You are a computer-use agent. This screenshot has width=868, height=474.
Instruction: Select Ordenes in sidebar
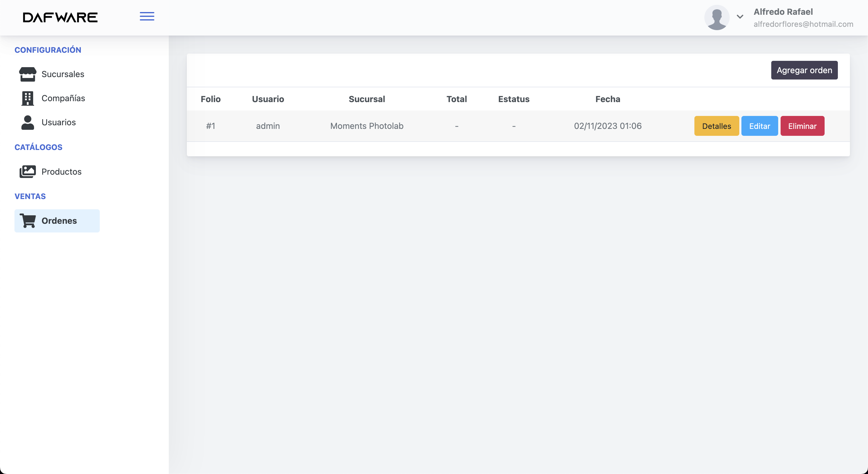coord(59,221)
